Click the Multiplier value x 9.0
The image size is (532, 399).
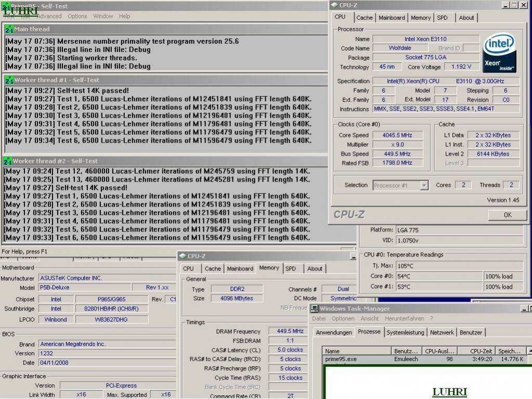(x=397, y=145)
